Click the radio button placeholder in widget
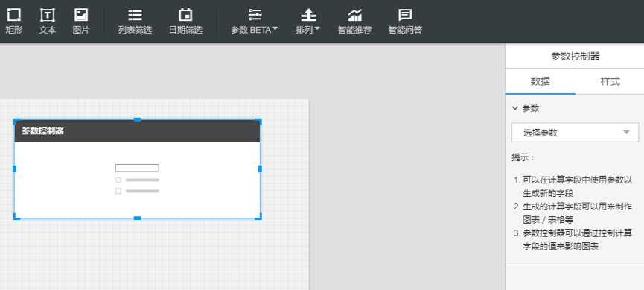Image resolution: width=644 pixels, height=290 pixels. point(118,180)
